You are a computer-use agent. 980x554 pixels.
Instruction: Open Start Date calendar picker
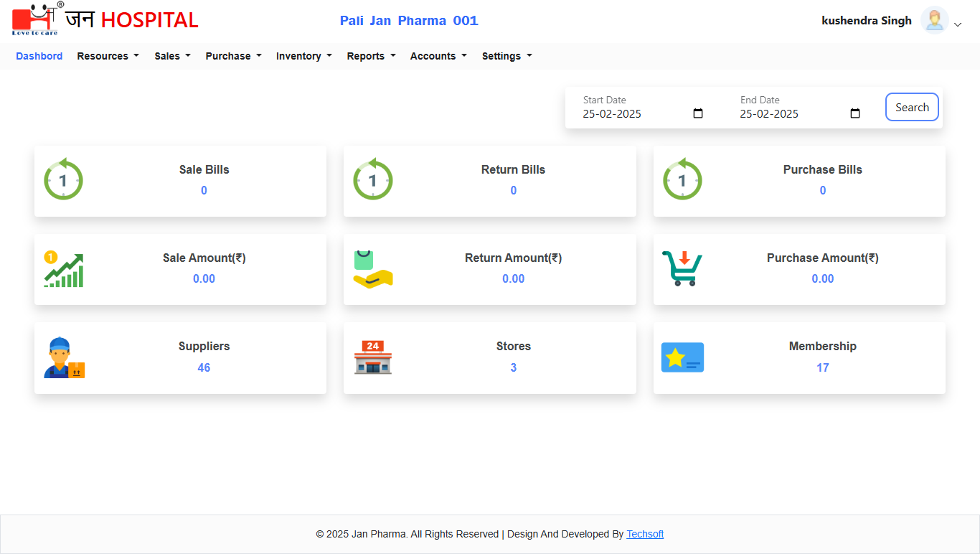click(698, 113)
